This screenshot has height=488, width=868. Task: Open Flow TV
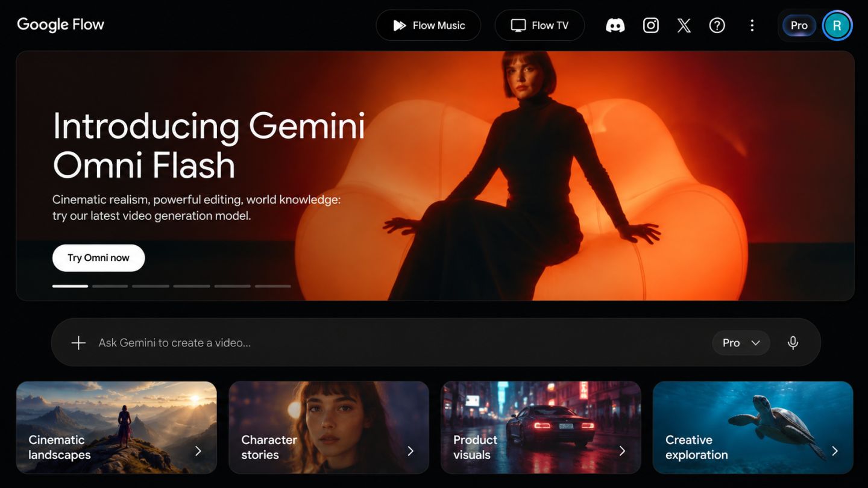[x=539, y=25]
